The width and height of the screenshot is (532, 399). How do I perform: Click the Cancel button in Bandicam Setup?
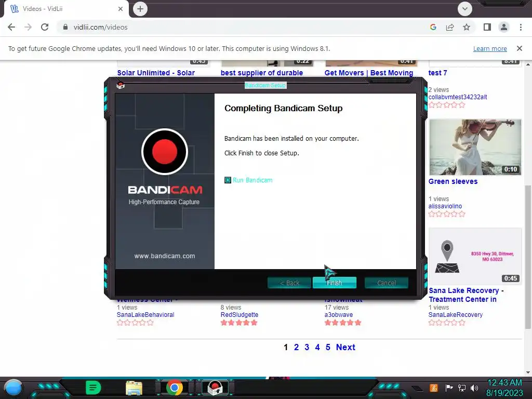(386, 283)
